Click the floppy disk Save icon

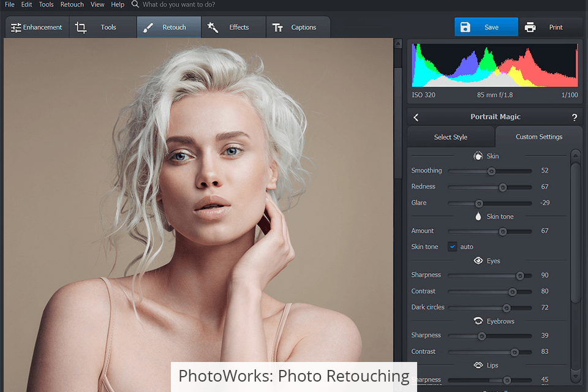pos(465,27)
